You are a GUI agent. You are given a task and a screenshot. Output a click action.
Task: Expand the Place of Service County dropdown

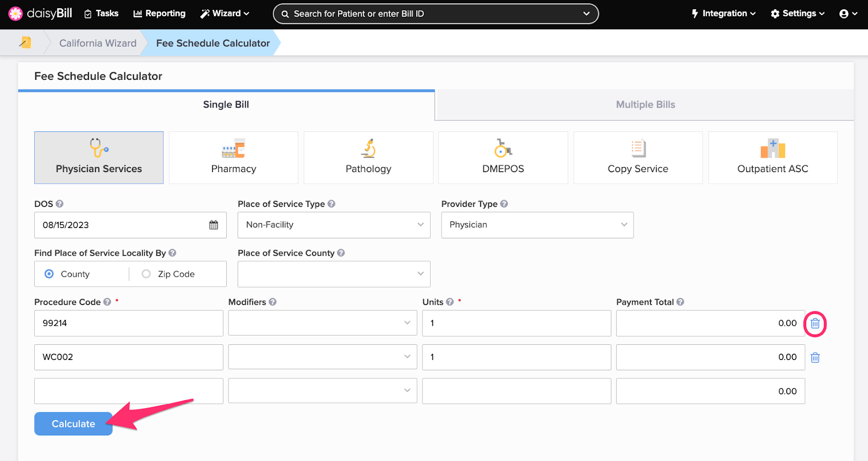click(334, 274)
